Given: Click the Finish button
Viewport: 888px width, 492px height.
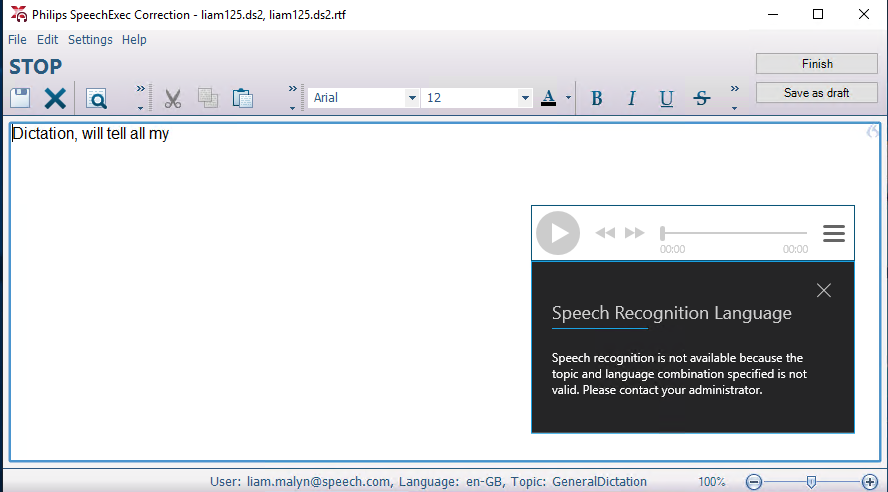Looking at the screenshot, I should point(817,64).
